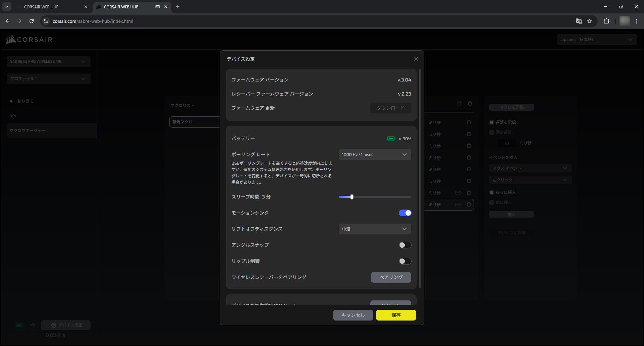This screenshot has height=346, width=644.
Task: Click the dialog's vertical scrollbar
Action: (420, 178)
